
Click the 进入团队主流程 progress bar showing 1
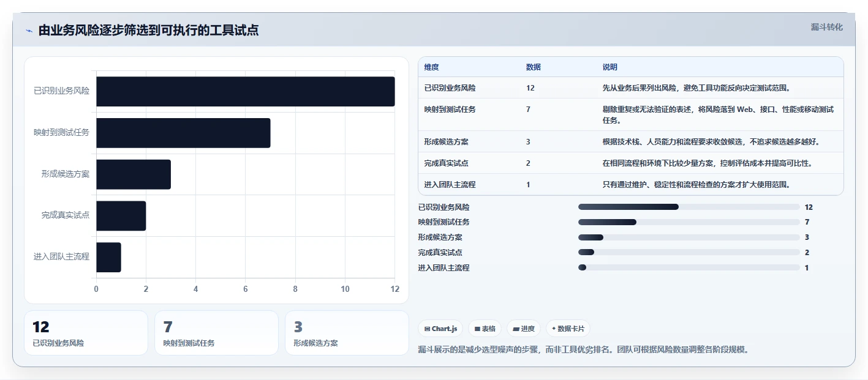(x=689, y=267)
